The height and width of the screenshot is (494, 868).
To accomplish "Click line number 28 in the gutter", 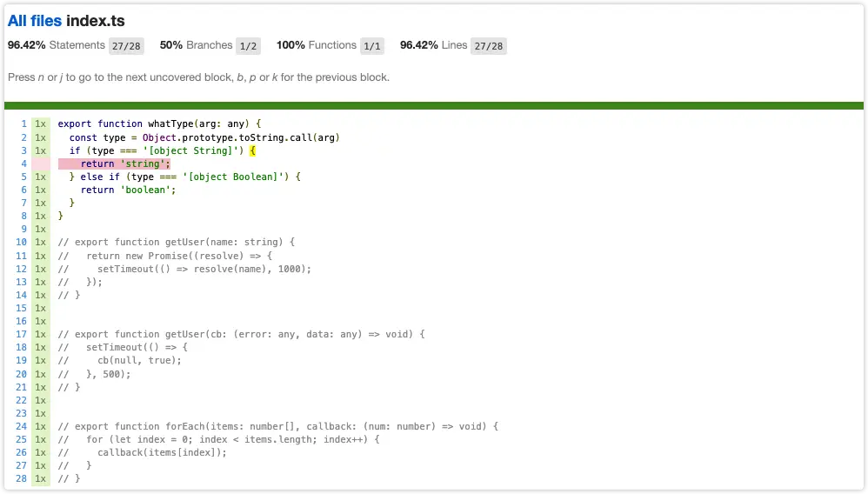I will point(21,478).
